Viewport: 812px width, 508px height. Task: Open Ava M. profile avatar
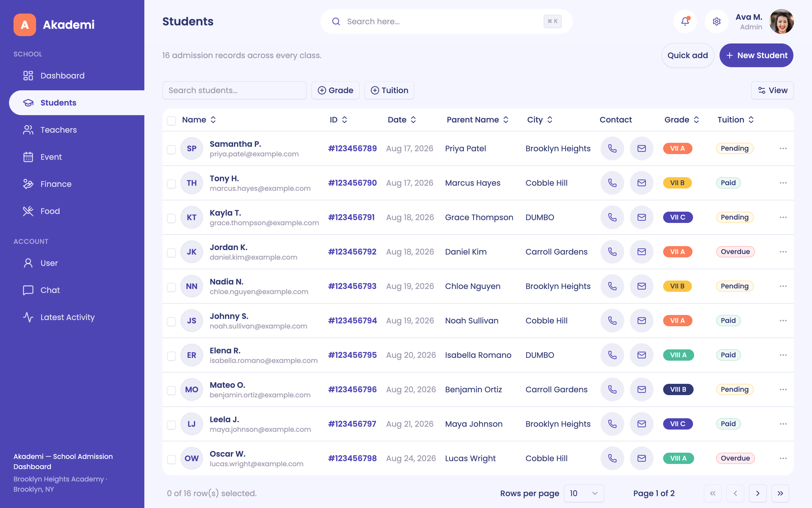(782, 21)
